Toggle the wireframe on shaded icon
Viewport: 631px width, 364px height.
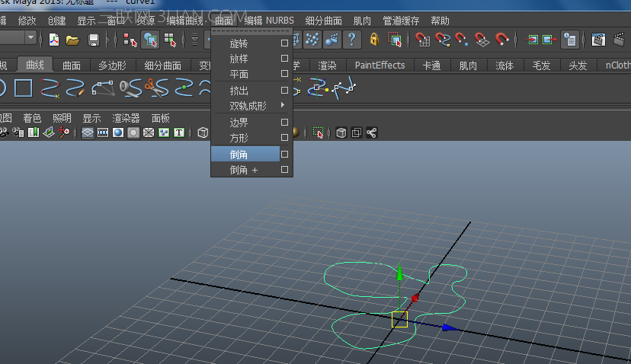(x=149, y=133)
